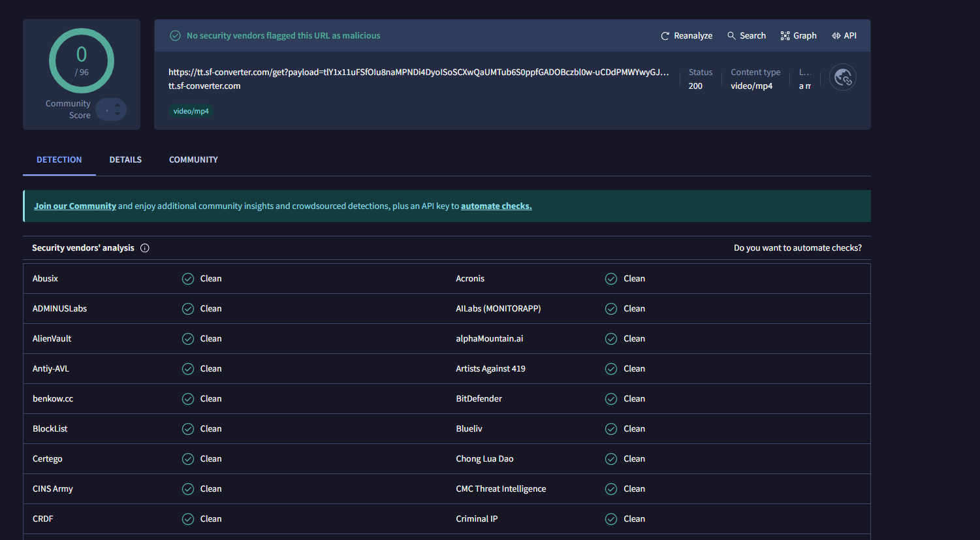Click the vendor name AILabs (MONITORAPP)
The height and width of the screenshot is (540, 980).
tap(498, 309)
